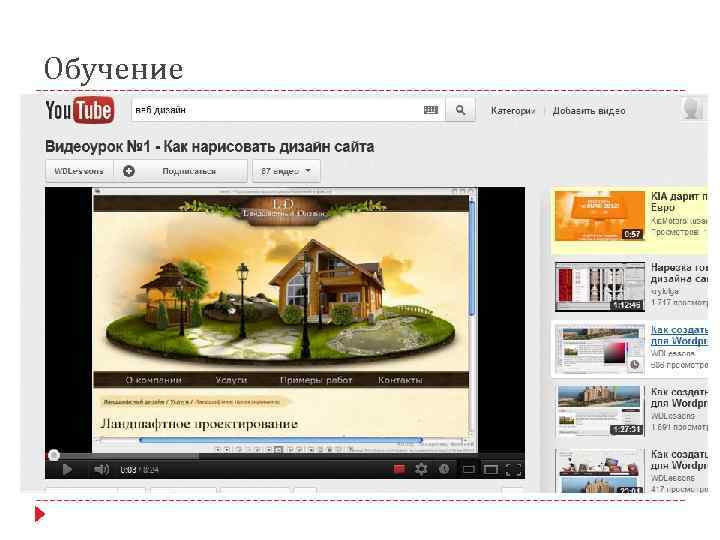Open the 1:12:46 Нарезка video thumbnail
The image size is (720, 540).
599,287
